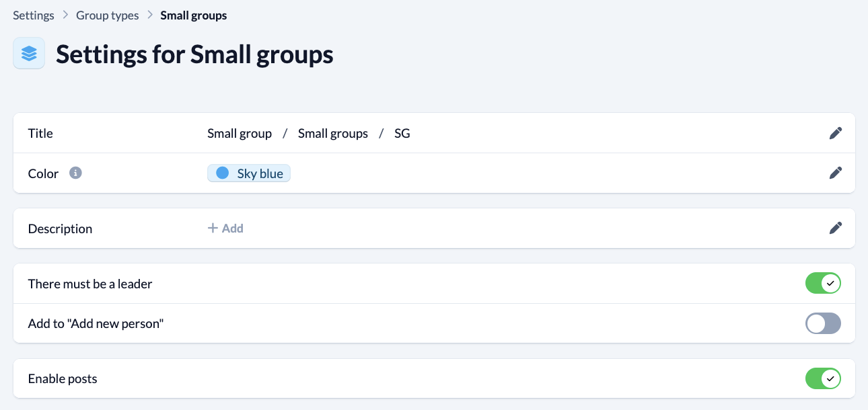
Task: Open Group types in the breadcrumb
Action: coord(107,15)
